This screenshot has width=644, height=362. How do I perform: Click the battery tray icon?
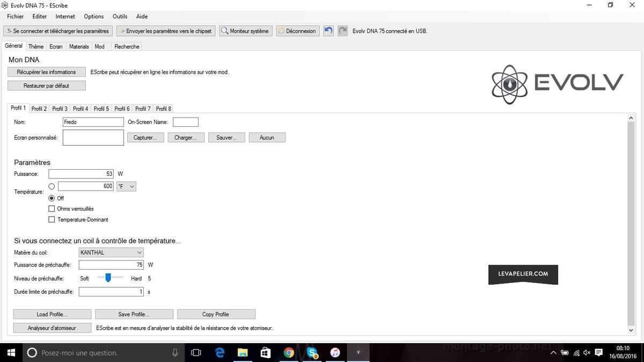pos(565,353)
